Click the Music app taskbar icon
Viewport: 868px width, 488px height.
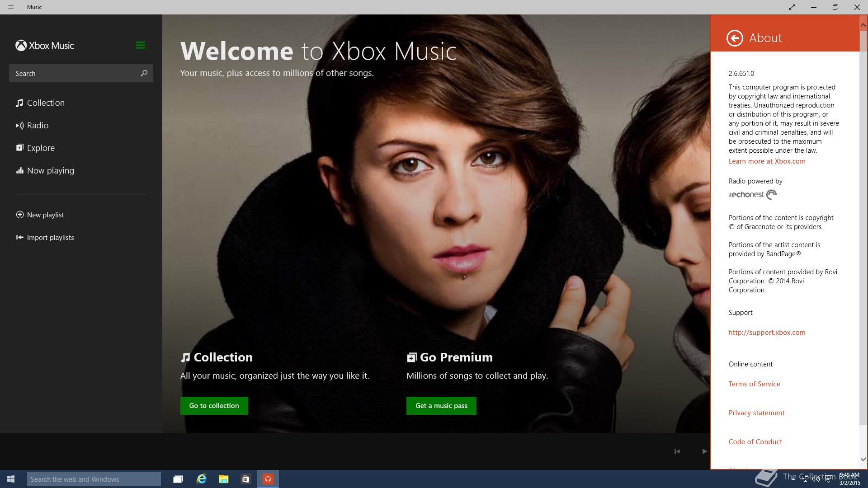[268, 479]
